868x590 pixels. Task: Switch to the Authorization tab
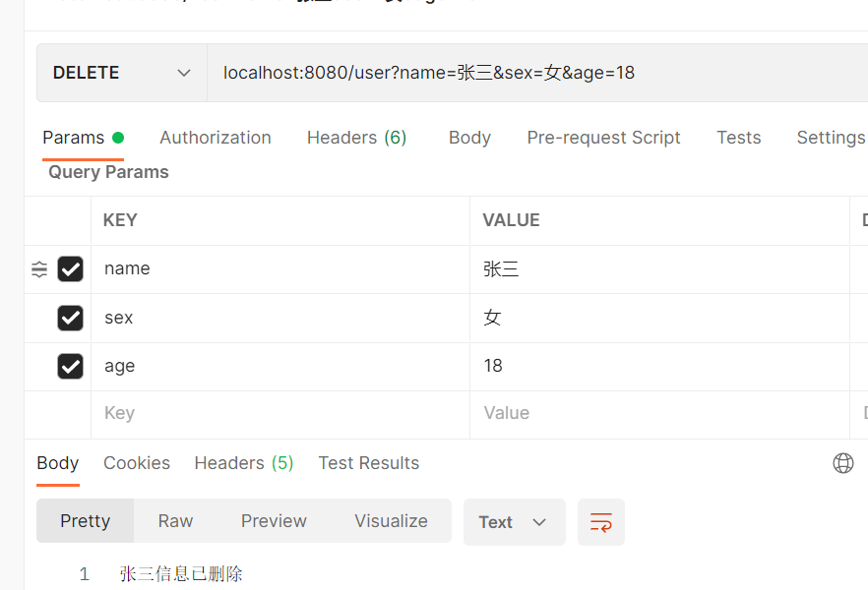click(216, 137)
